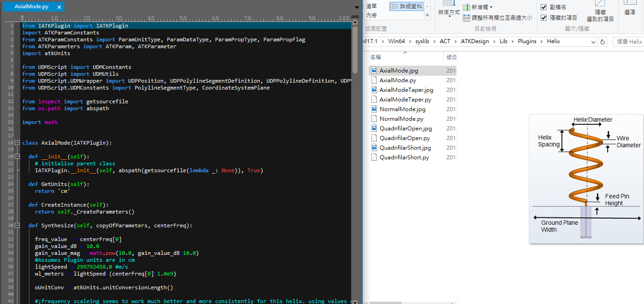The height and width of the screenshot is (304, 644).
Task: Click code line "return 'cm'"
Action: [x=52, y=191]
